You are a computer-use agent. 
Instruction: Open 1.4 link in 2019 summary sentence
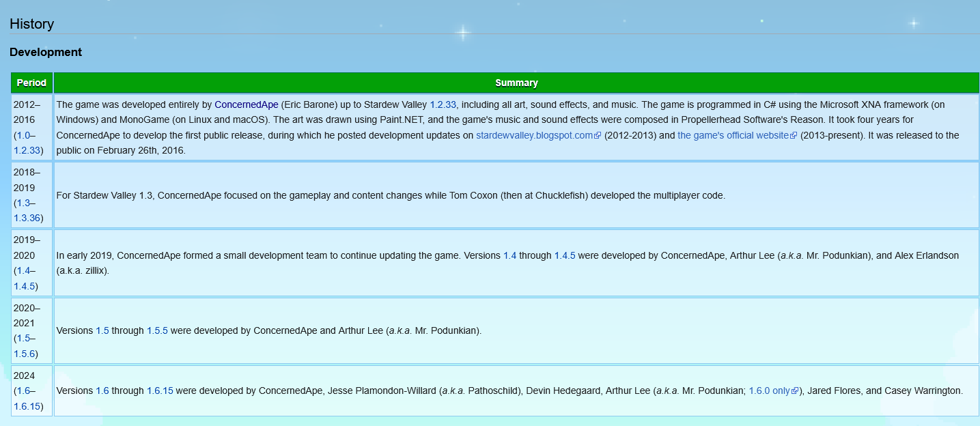point(509,255)
